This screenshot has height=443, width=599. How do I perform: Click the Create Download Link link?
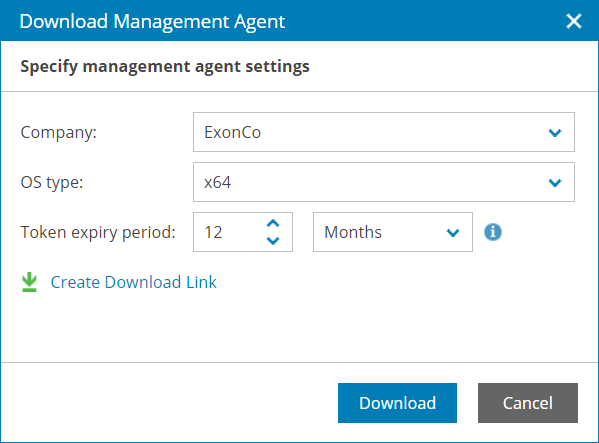(x=133, y=282)
